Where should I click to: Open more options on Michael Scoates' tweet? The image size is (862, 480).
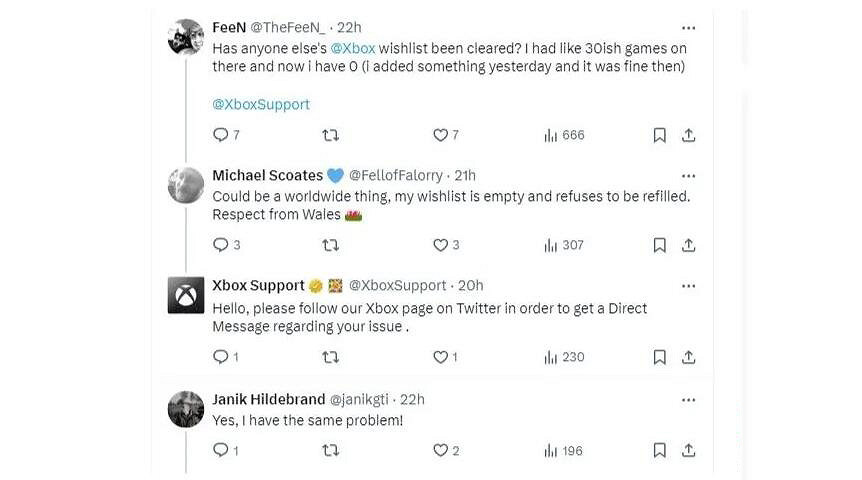click(688, 176)
